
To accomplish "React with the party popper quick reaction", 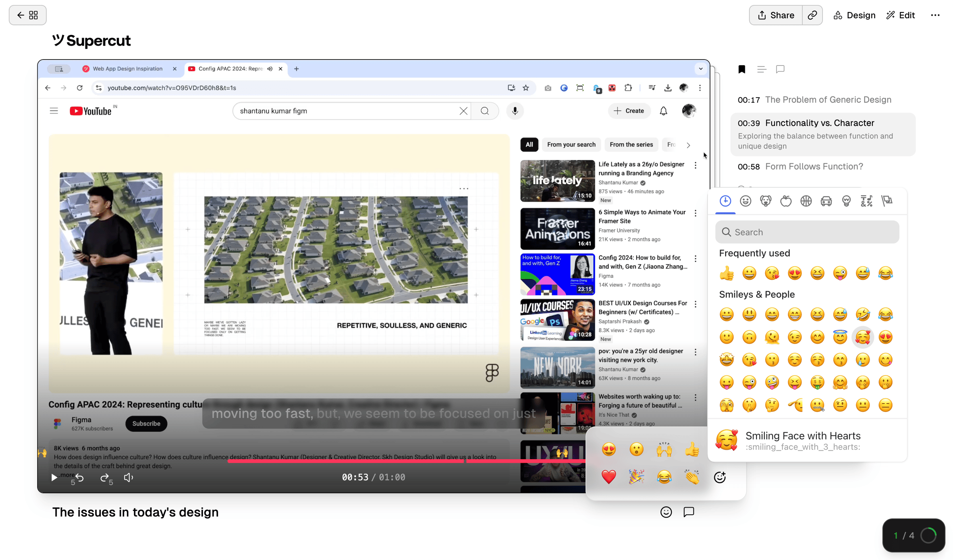I will 637,477.
